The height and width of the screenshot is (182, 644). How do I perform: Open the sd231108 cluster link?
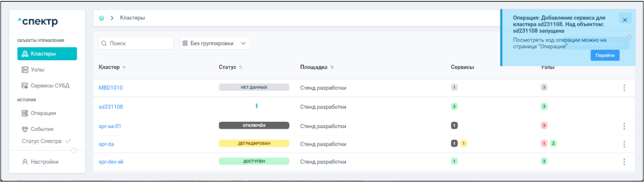tap(111, 107)
